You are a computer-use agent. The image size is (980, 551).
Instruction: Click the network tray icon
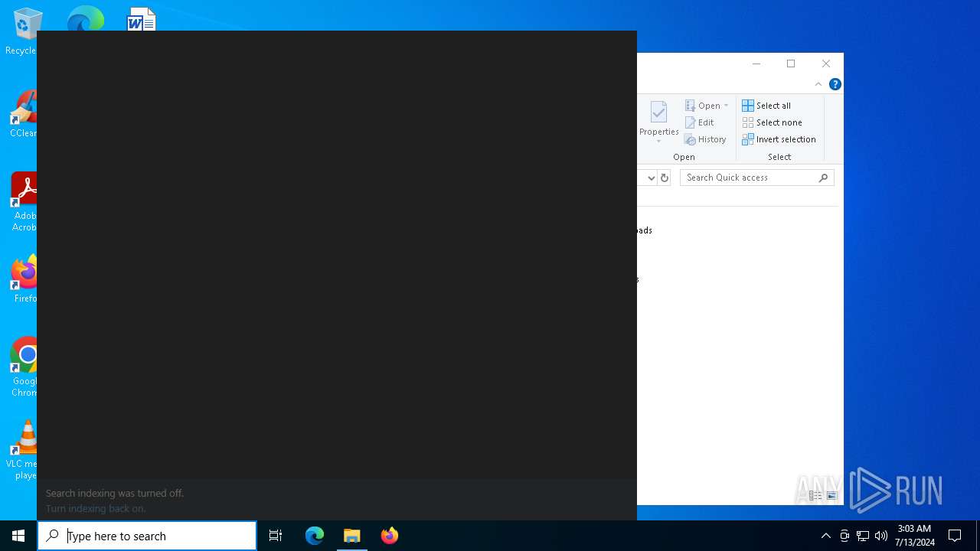pyautogui.click(x=863, y=536)
